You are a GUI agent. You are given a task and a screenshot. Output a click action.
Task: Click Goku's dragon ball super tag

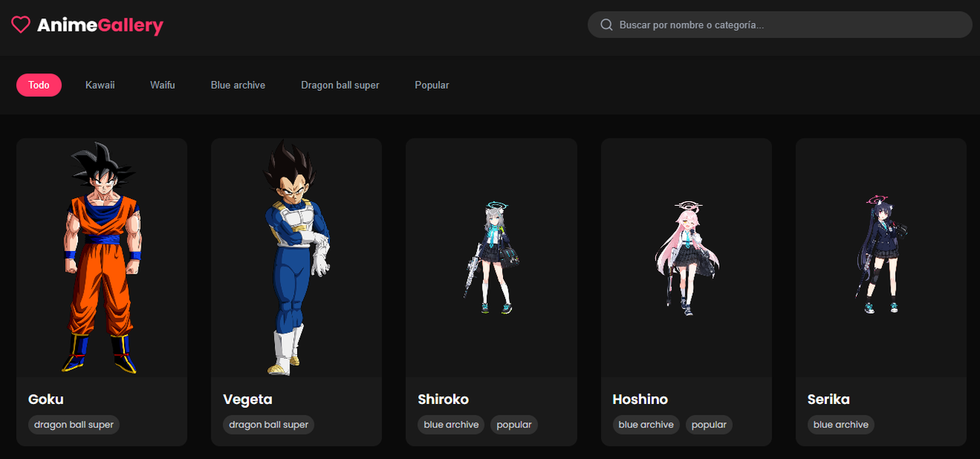pos(73,425)
